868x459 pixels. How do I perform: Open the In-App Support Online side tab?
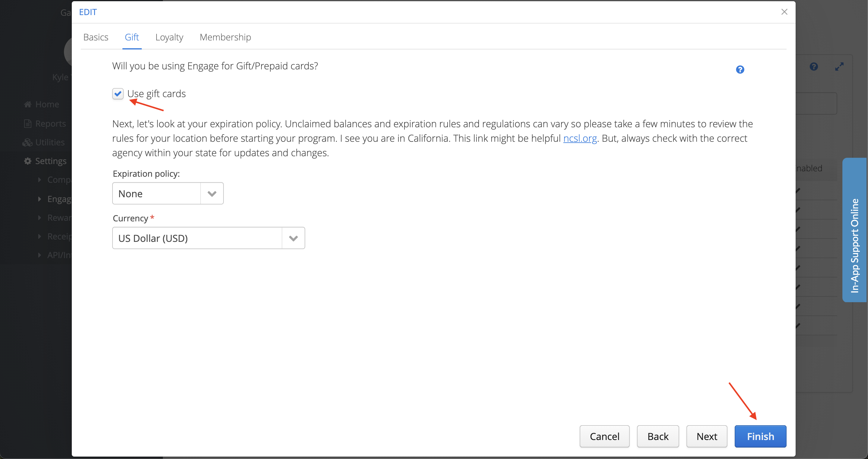[854, 230]
